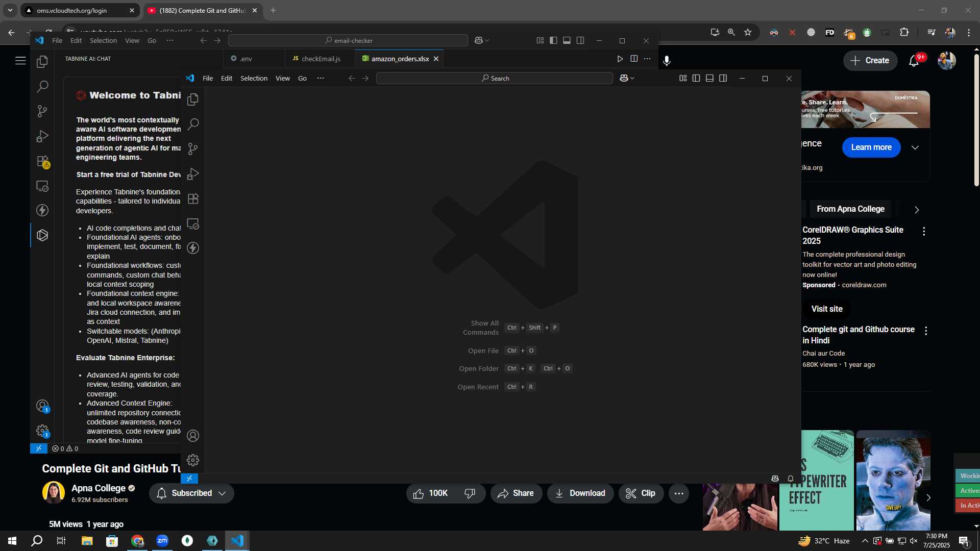The image size is (980, 551).
Task: Customize layout in front VS Code title bar
Action: coord(683,78)
